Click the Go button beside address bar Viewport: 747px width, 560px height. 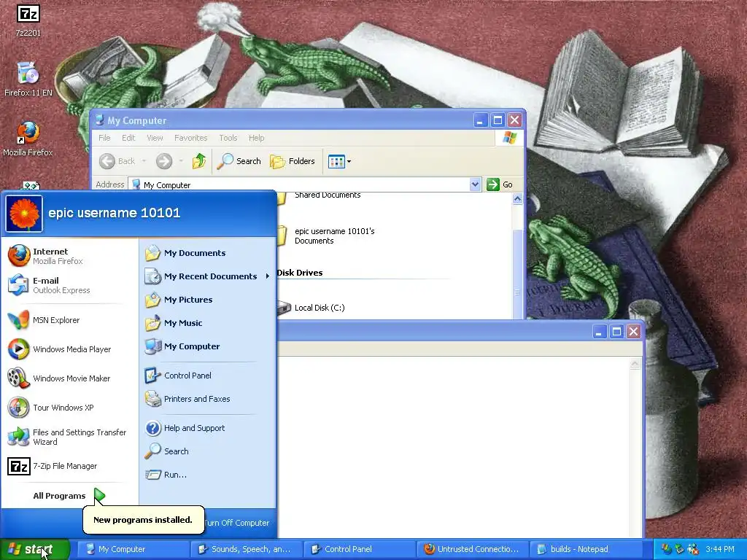click(x=500, y=184)
